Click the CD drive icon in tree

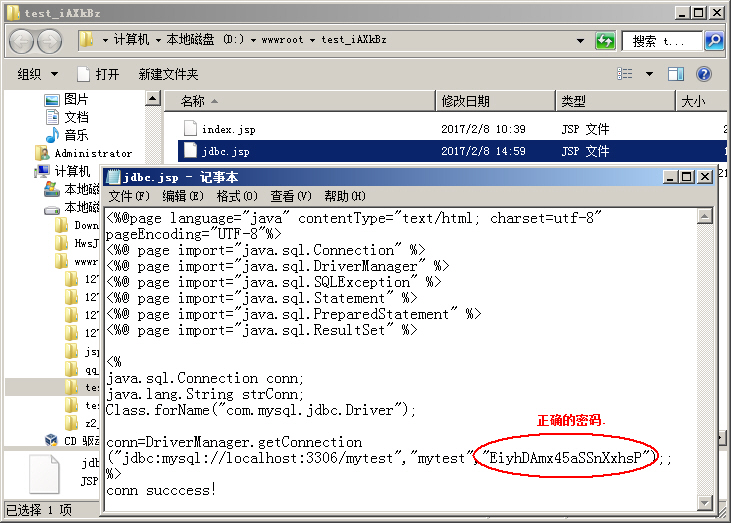click(x=51, y=440)
